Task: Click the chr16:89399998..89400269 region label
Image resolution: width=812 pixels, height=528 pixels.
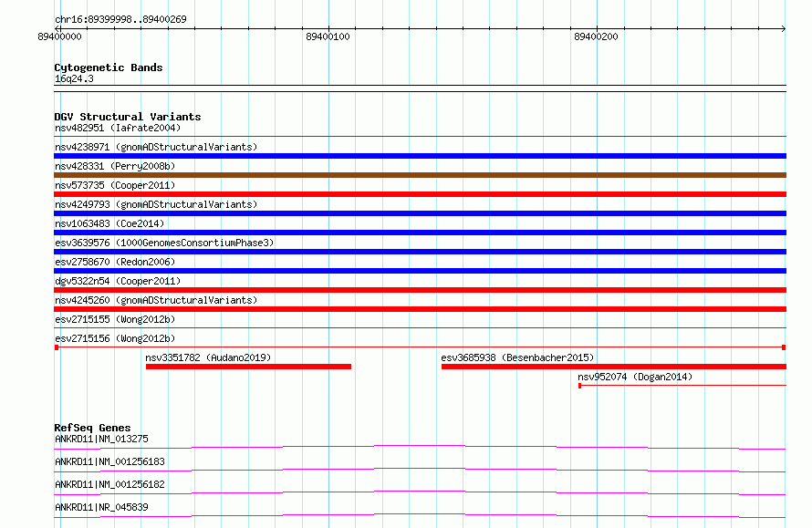Action: [x=120, y=20]
